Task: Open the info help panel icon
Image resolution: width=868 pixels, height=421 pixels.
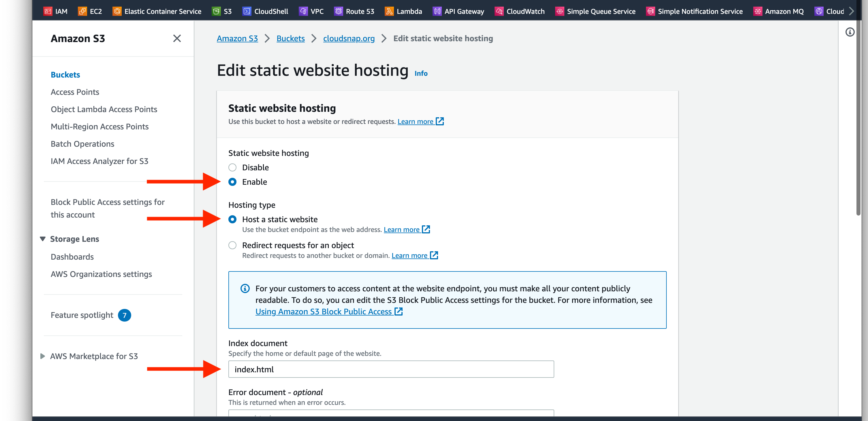Action: click(850, 32)
